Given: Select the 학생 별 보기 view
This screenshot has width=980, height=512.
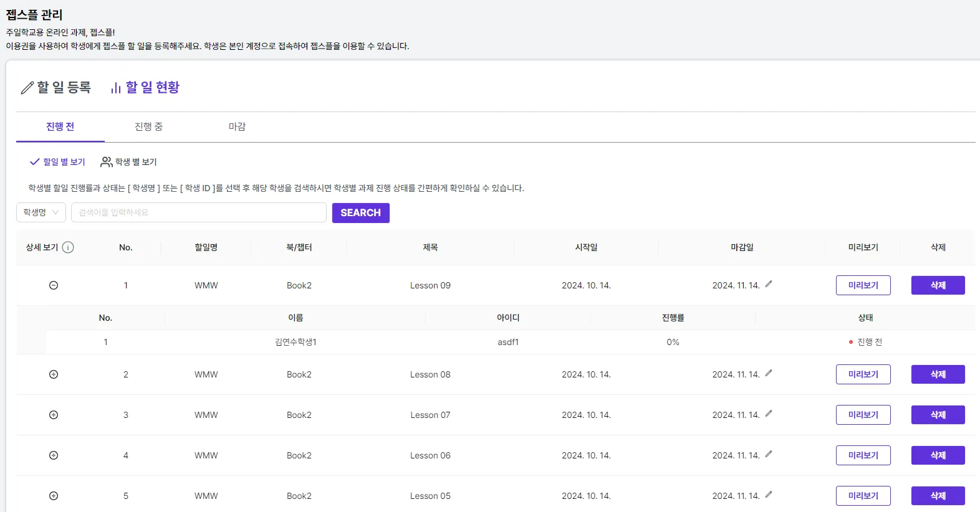Looking at the screenshot, I should [x=128, y=162].
